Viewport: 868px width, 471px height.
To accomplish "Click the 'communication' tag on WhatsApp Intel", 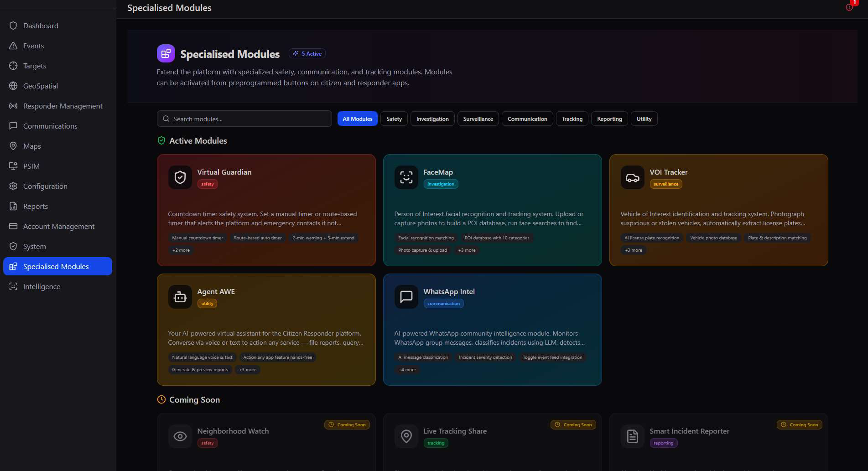I will click(443, 303).
